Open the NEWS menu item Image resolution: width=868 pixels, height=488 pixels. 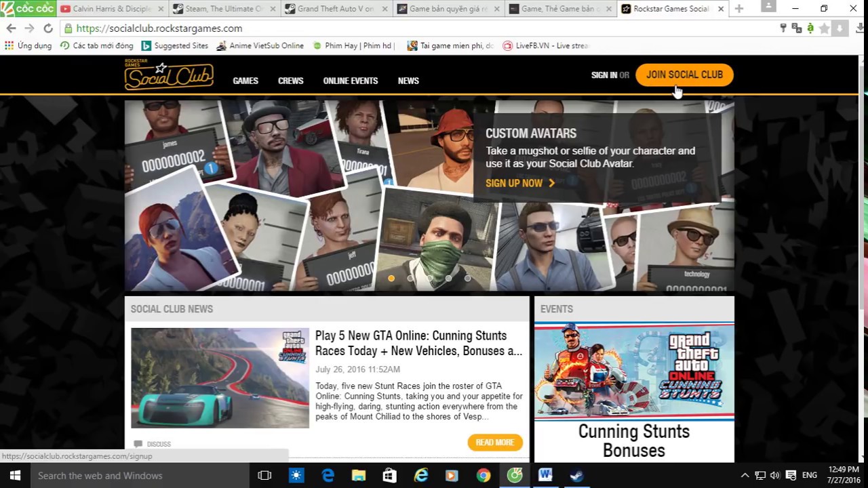[408, 81]
